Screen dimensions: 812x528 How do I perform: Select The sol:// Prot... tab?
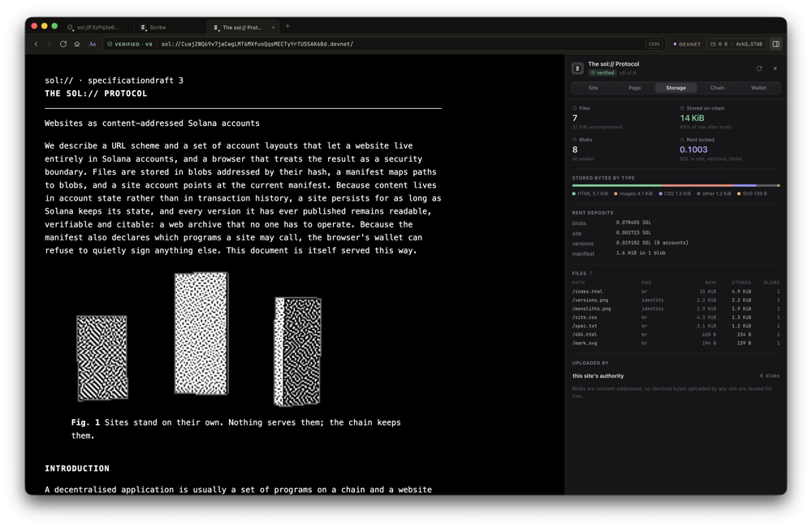(x=241, y=27)
